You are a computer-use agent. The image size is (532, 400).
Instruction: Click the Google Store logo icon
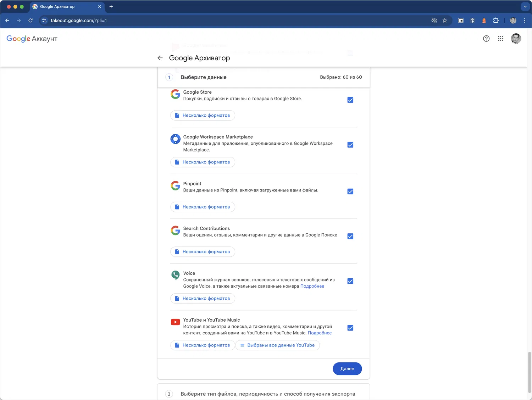176,94
